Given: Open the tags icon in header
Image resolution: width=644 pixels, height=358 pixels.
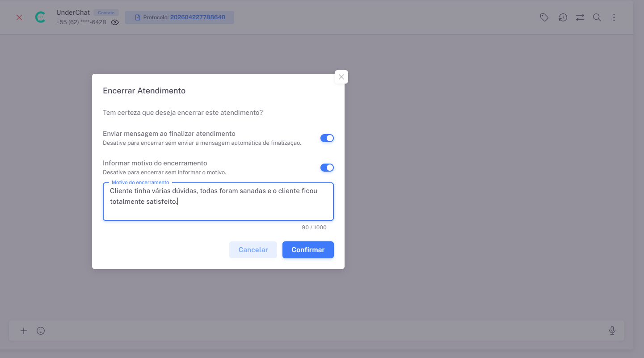Looking at the screenshot, I should click(544, 17).
